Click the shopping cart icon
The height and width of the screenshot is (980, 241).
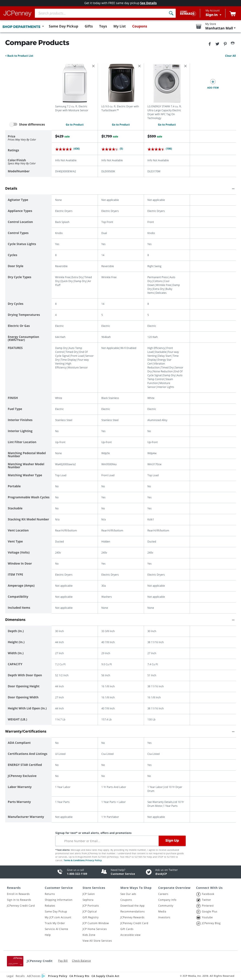(232, 13)
